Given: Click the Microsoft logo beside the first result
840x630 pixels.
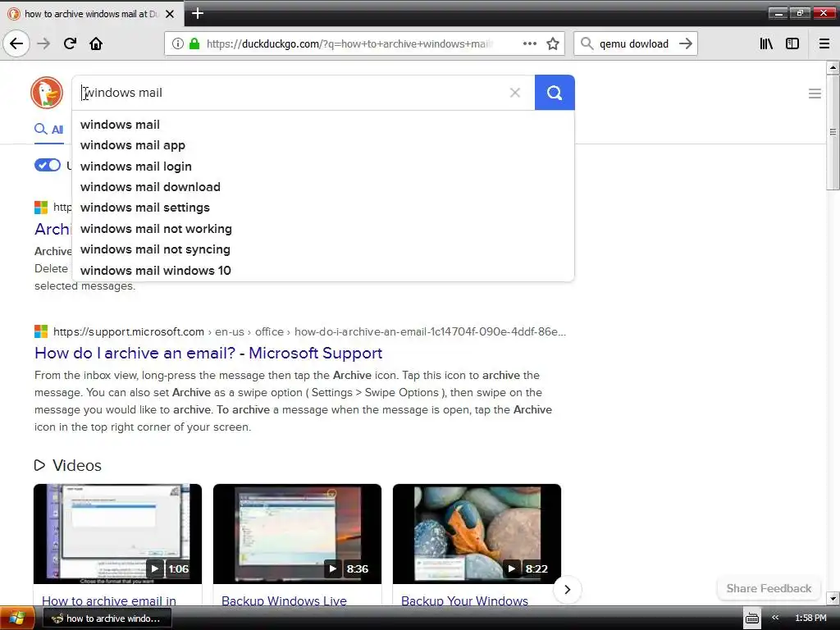Looking at the screenshot, I should click(x=41, y=208).
